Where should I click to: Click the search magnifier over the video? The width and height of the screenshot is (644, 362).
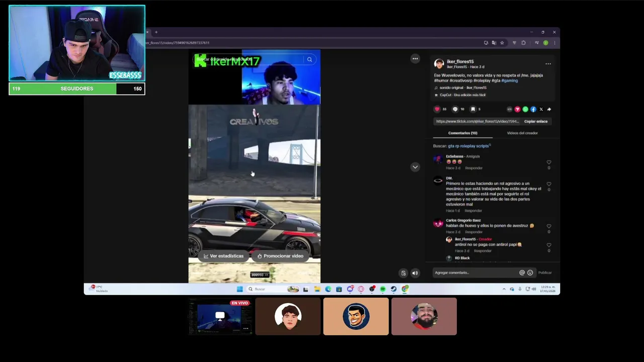pos(309,59)
